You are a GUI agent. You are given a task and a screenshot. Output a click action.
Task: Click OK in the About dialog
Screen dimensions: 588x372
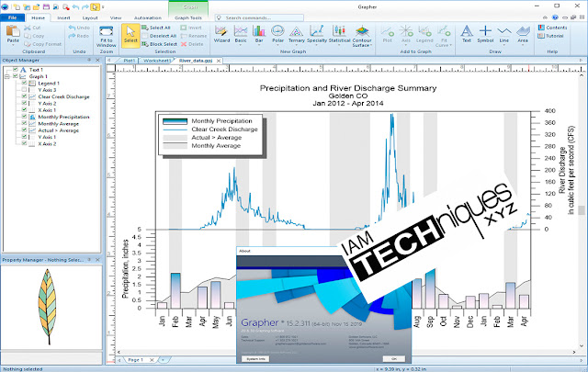click(x=394, y=358)
